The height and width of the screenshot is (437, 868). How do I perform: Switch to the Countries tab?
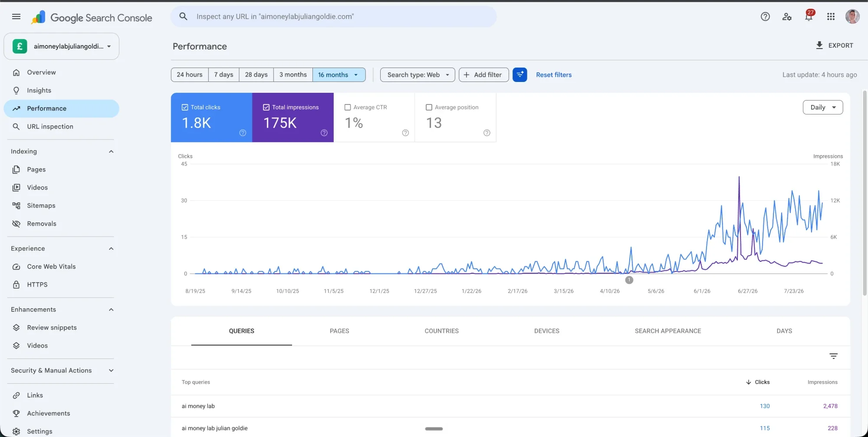[x=441, y=331]
